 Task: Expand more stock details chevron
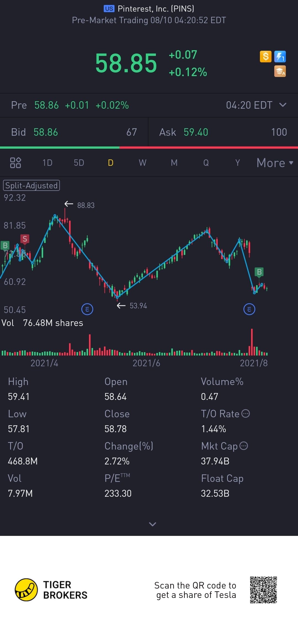[x=152, y=524]
